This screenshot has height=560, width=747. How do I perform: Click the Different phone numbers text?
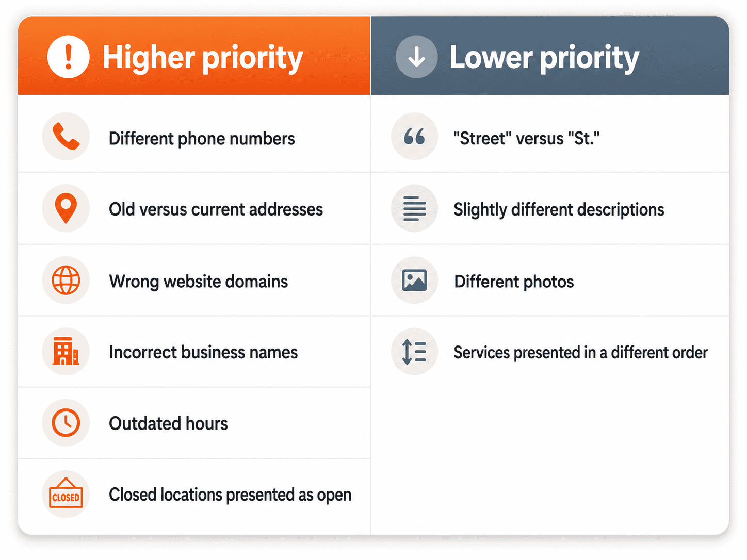pos(202,139)
